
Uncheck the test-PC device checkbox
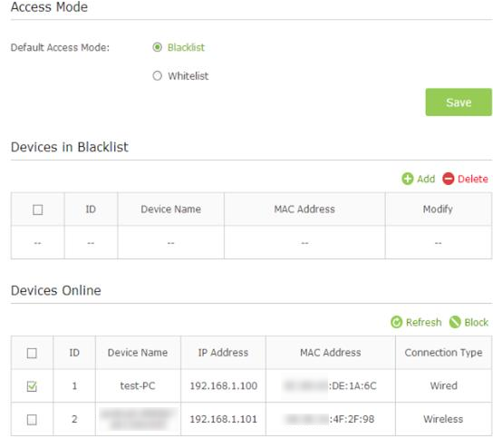32,386
